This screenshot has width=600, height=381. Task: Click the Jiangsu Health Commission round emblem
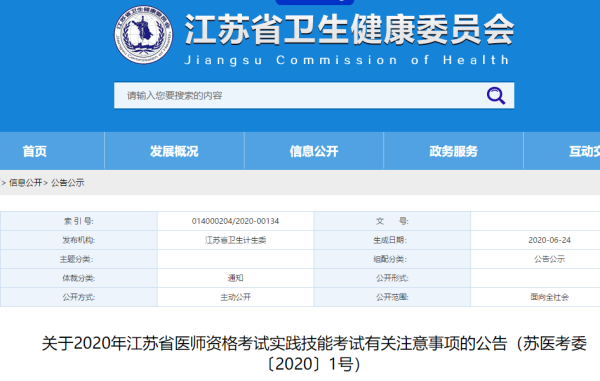[x=143, y=34]
